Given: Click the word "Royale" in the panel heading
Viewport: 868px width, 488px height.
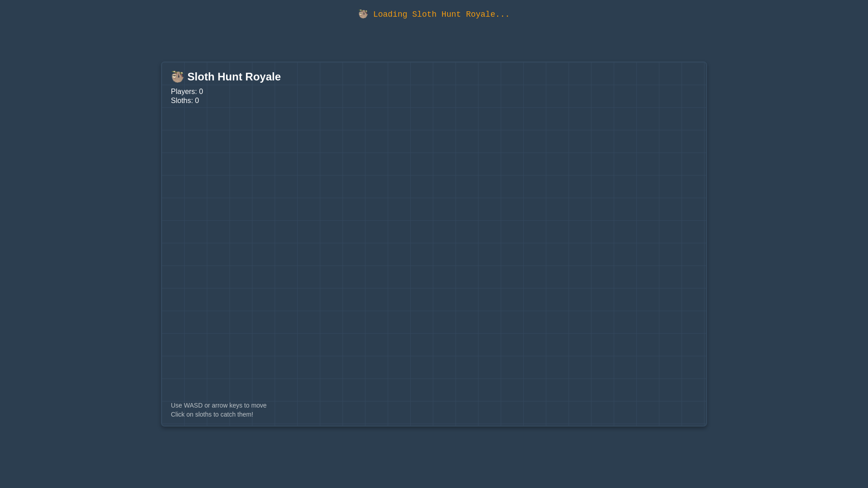Looking at the screenshot, I should (x=263, y=77).
